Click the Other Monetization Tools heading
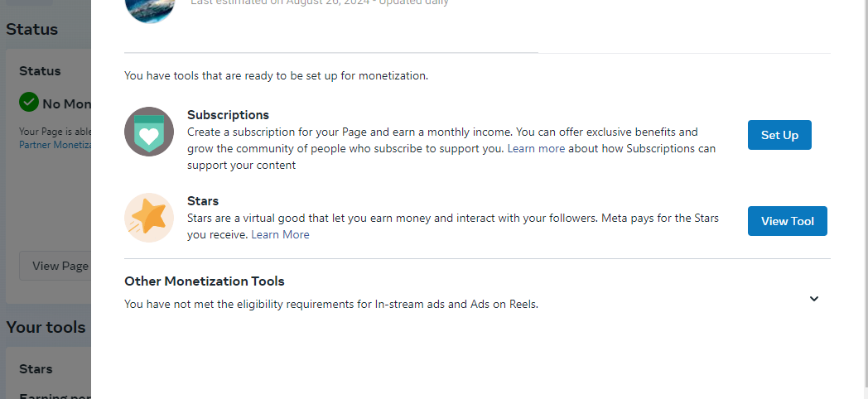The width and height of the screenshot is (868, 399). pyautogui.click(x=205, y=281)
